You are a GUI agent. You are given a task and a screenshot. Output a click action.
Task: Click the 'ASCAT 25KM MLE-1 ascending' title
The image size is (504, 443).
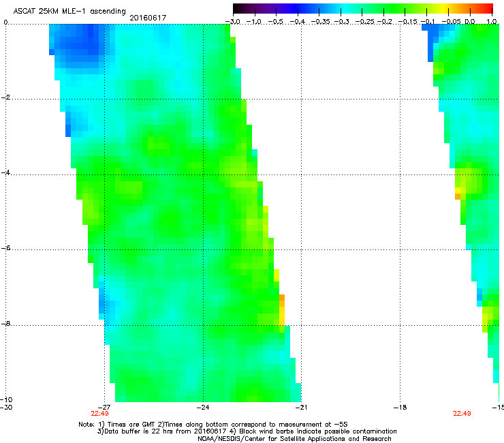tap(69, 11)
